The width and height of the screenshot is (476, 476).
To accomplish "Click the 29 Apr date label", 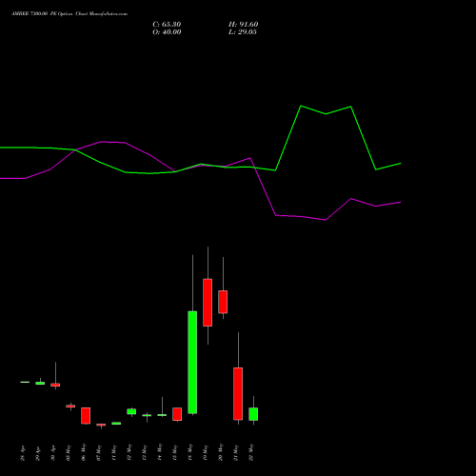I will [x=38, y=453].
